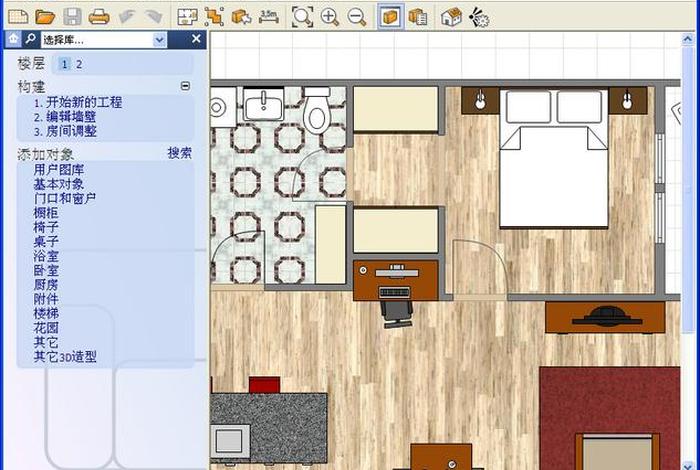Image resolution: width=700 pixels, height=470 pixels.
Task: Click the 搜索 link next to 添加对象
Action: (x=179, y=153)
